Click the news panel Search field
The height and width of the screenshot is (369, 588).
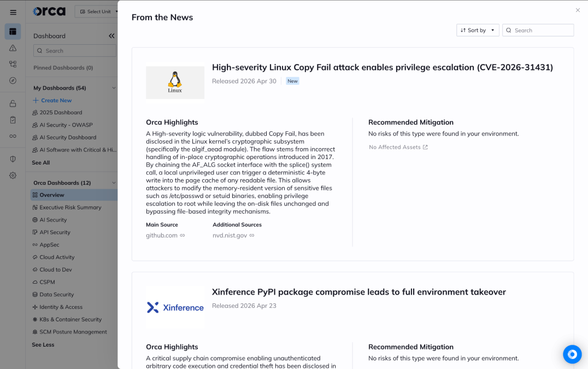pos(538,30)
